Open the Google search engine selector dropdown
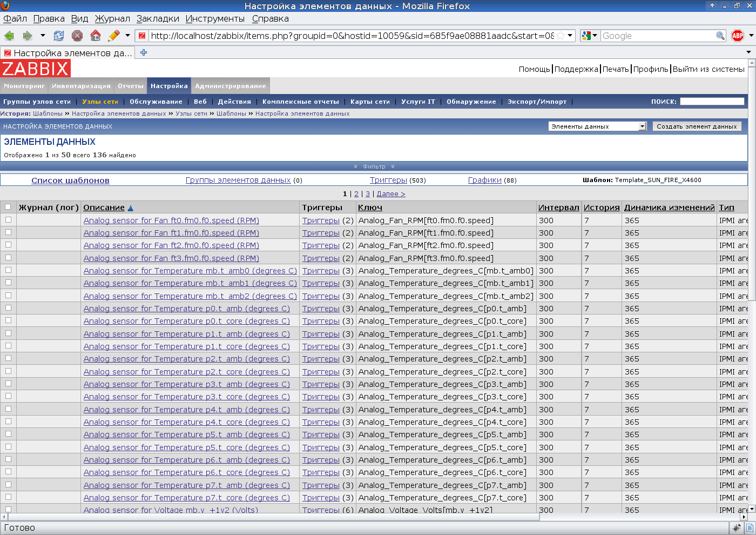756x535 pixels. coord(590,36)
